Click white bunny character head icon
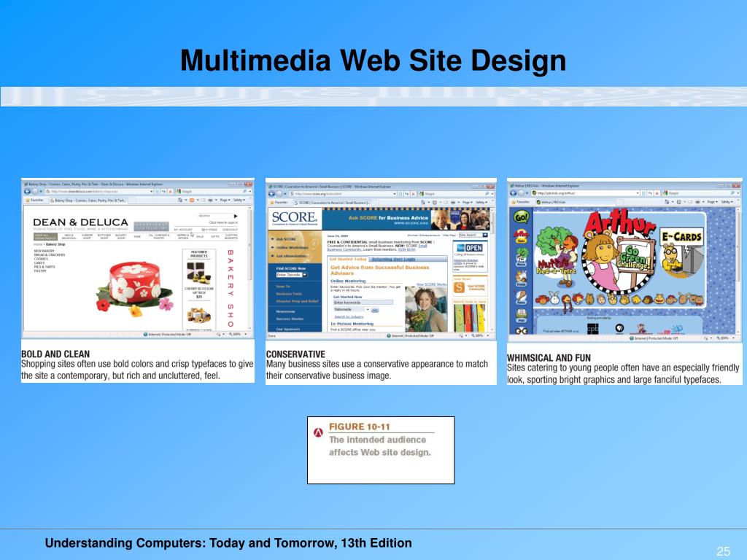The width and height of the screenshot is (747, 560). tap(555, 298)
